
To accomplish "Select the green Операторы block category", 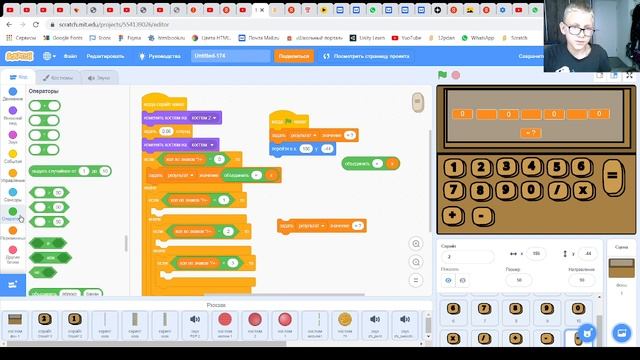I will [x=13, y=214].
